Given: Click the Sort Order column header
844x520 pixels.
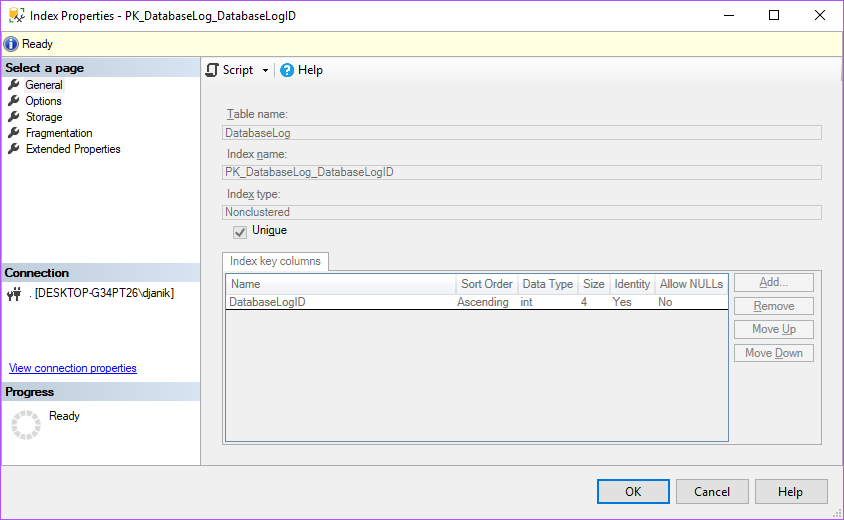Looking at the screenshot, I should [x=486, y=284].
